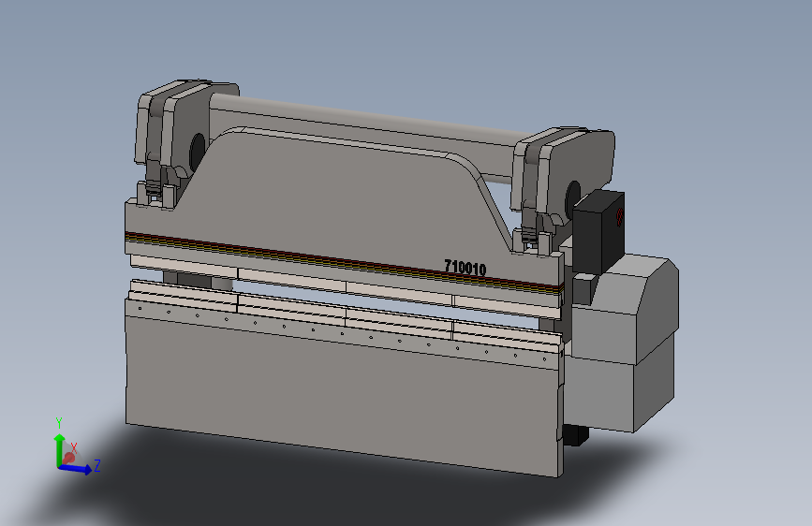Click the blue Z axis arrow of the triad
Viewport: 812px width, 526px height.
(x=76, y=469)
